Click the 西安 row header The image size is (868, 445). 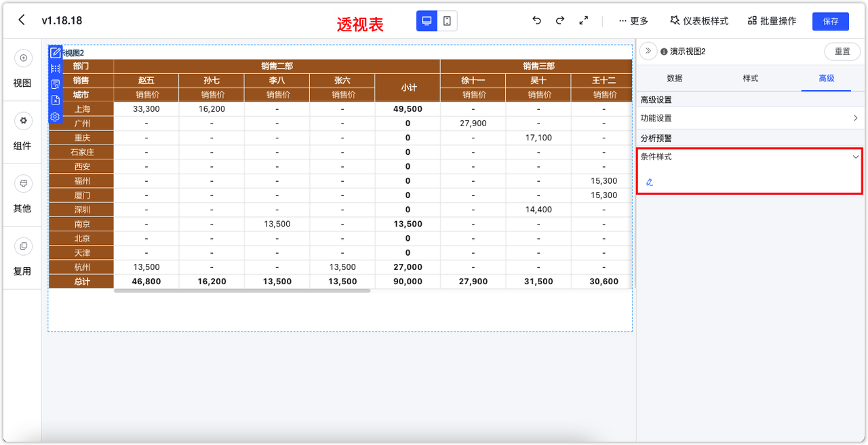click(x=81, y=166)
